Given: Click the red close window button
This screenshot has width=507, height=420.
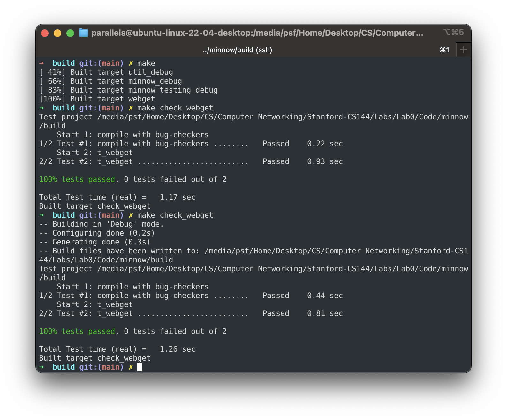Looking at the screenshot, I should 45,33.
